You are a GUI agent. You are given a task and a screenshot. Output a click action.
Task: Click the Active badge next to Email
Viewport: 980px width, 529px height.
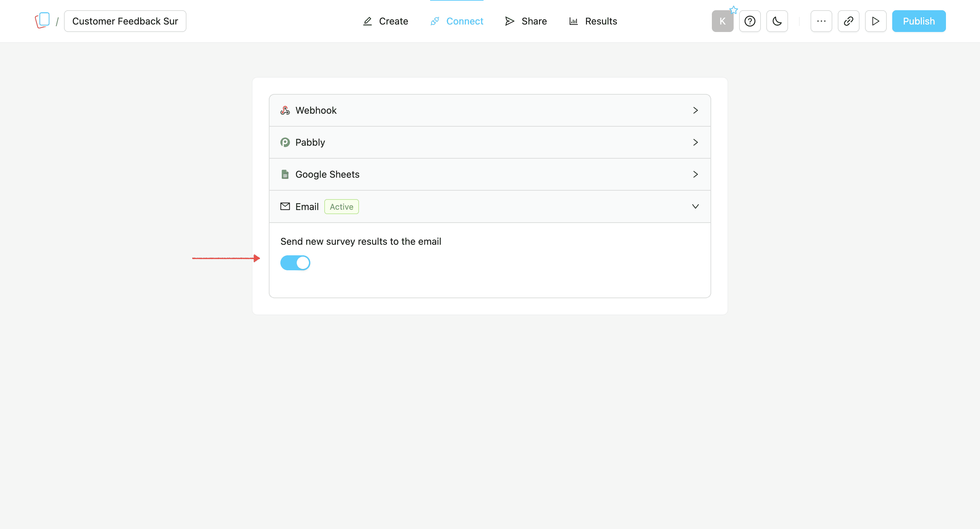click(x=341, y=206)
